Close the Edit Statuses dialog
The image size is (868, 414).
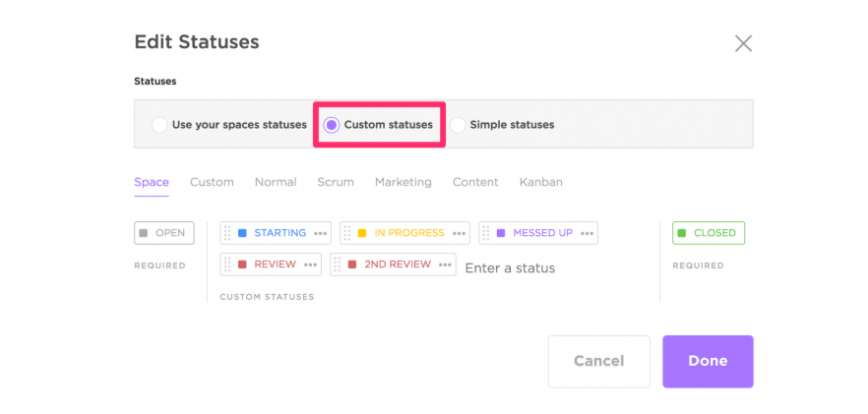743,42
